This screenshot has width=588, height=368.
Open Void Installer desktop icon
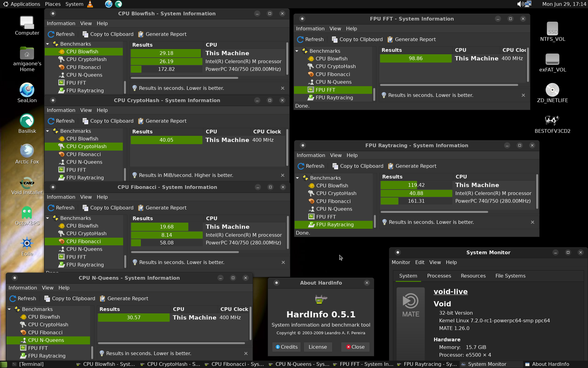pos(27,186)
